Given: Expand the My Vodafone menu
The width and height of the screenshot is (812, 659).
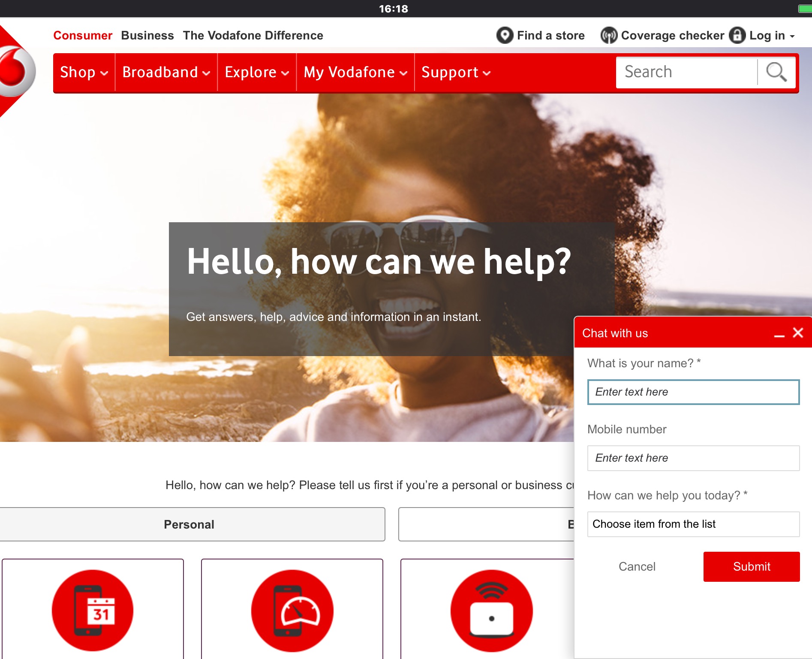Looking at the screenshot, I should [355, 72].
